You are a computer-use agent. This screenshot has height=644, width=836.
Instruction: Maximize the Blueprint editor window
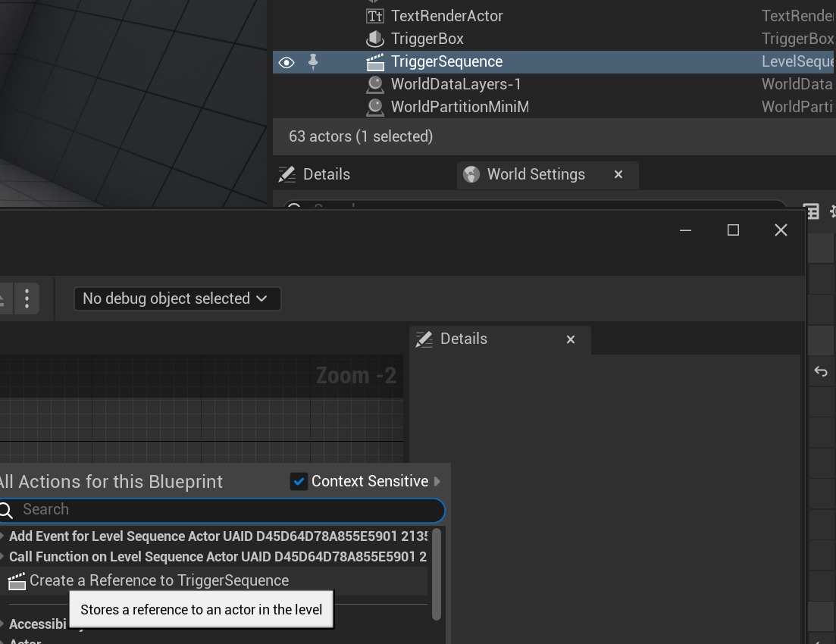click(x=733, y=230)
